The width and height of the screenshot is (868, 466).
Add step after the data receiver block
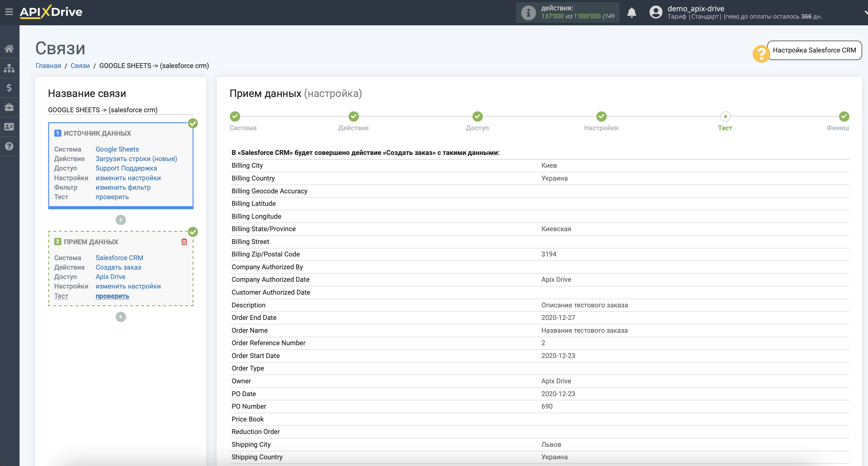[x=121, y=317]
